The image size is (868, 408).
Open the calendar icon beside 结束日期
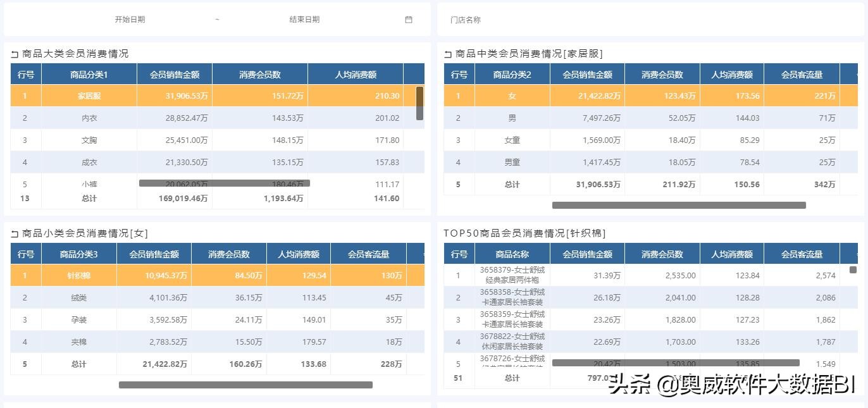coord(408,20)
